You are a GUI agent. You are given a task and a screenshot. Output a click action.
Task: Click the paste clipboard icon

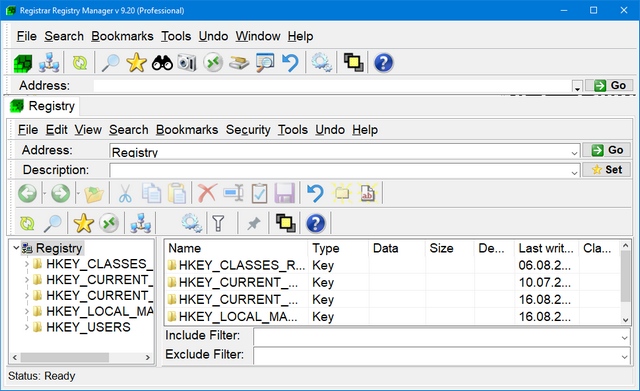tap(177, 193)
